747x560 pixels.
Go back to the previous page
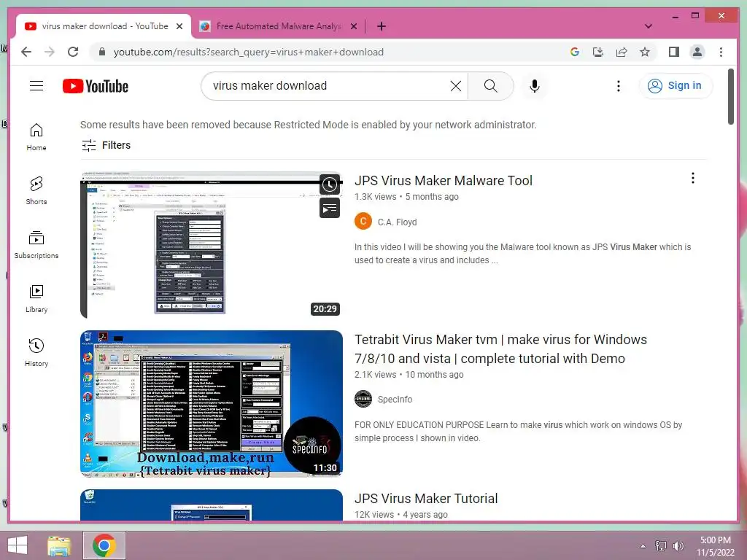26,52
